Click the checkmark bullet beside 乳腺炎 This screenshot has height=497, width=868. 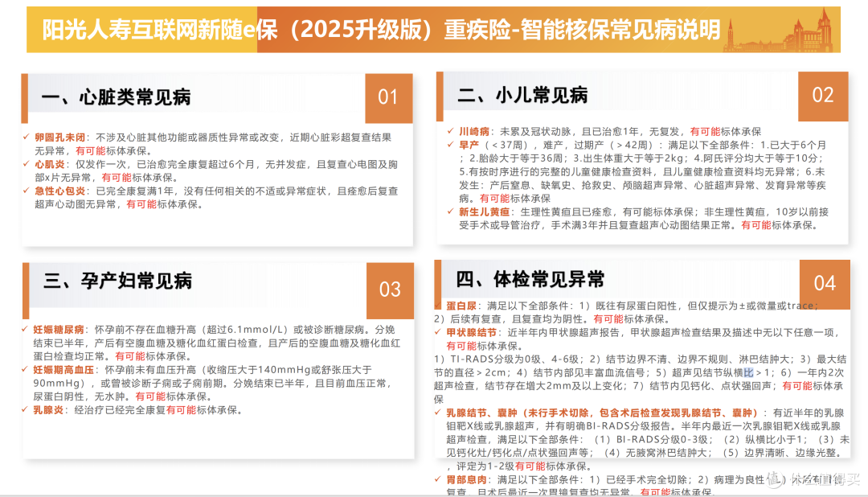coord(25,410)
